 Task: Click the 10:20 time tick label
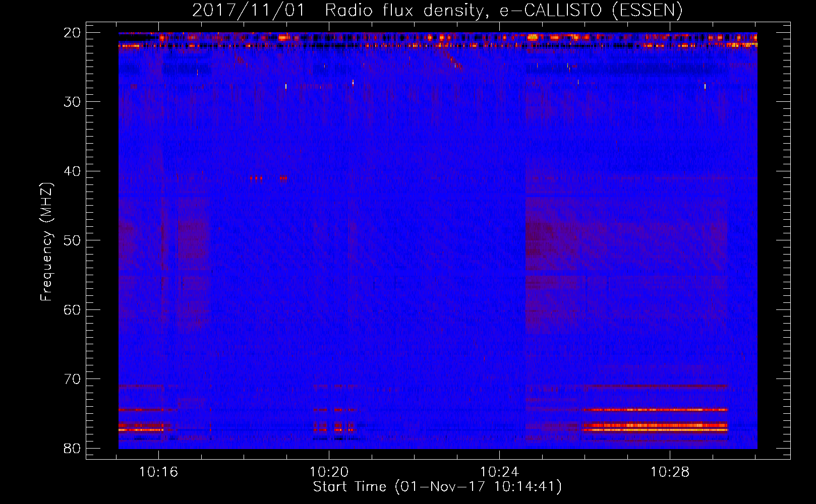[x=329, y=472]
